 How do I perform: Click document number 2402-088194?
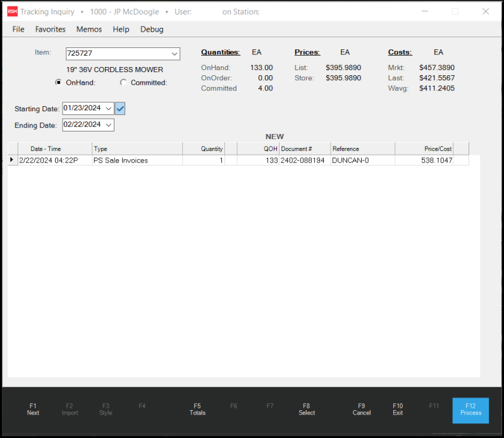pyautogui.click(x=305, y=161)
